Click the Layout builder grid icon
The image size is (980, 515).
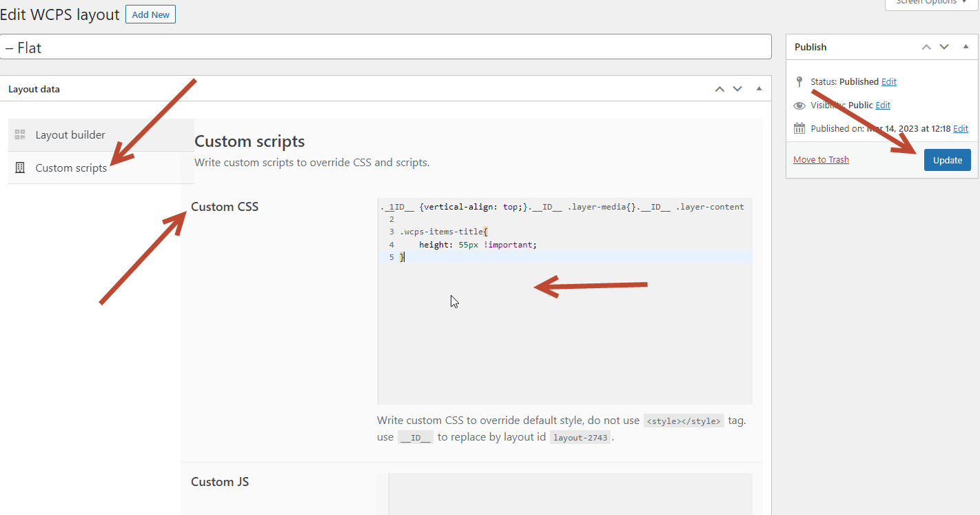pyautogui.click(x=20, y=134)
